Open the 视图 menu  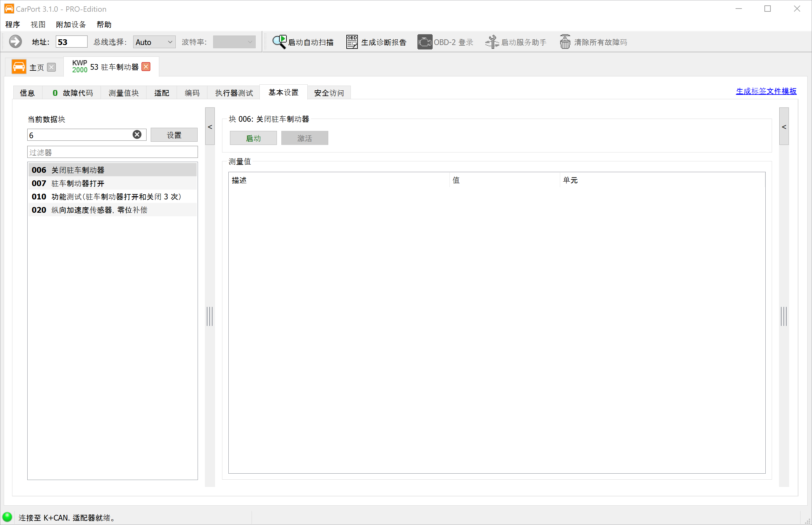(38, 24)
